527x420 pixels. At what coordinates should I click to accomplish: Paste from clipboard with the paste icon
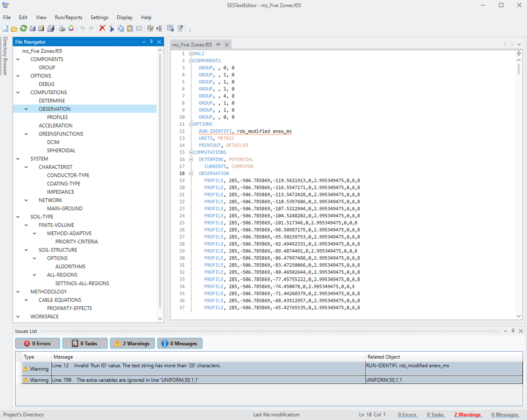(130, 28)
